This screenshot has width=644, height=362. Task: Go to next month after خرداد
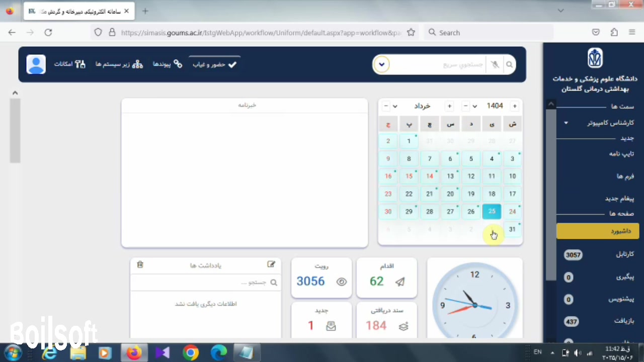(x=449, y=106)
